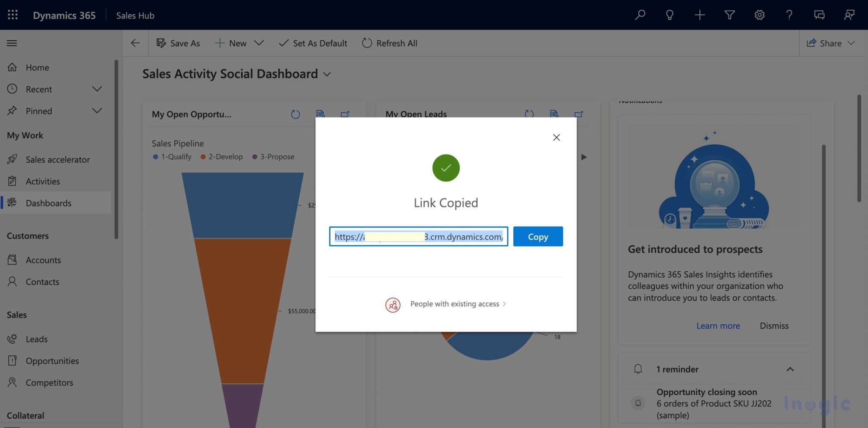Viewport: 868px width, 428px height.
Task: View records behind My Open Opportunities chart
Action: pyautogui.click(x=320, y=114)
